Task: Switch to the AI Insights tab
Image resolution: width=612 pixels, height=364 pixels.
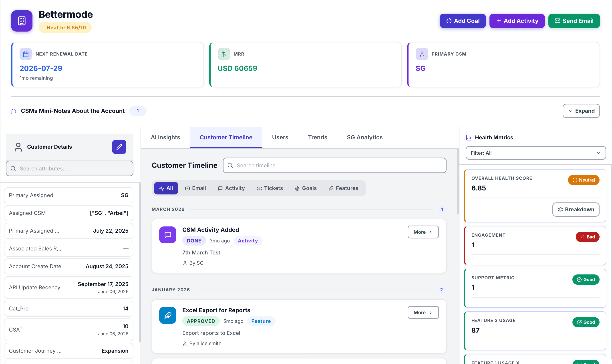Action: 165,137
